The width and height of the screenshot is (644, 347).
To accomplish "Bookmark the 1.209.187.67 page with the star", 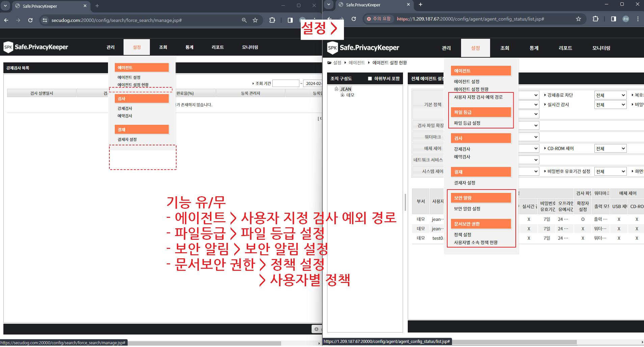I will pyautogui.click(x=579, y=19).
